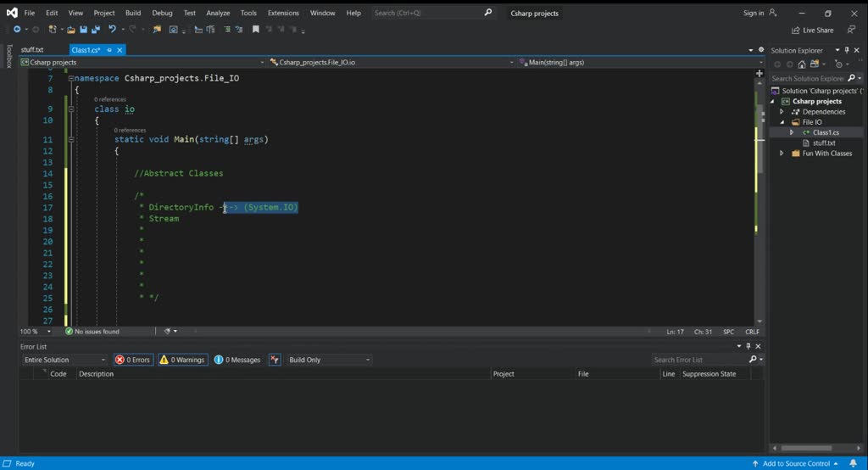Pin the Solution Explorer panel

pos(847,50)
